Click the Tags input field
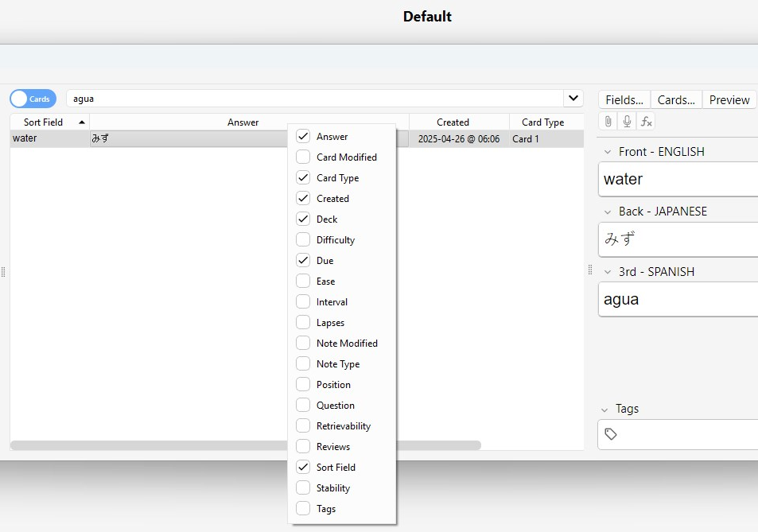Viewport: 758px width, 532px height. click(x=678, y=434)
